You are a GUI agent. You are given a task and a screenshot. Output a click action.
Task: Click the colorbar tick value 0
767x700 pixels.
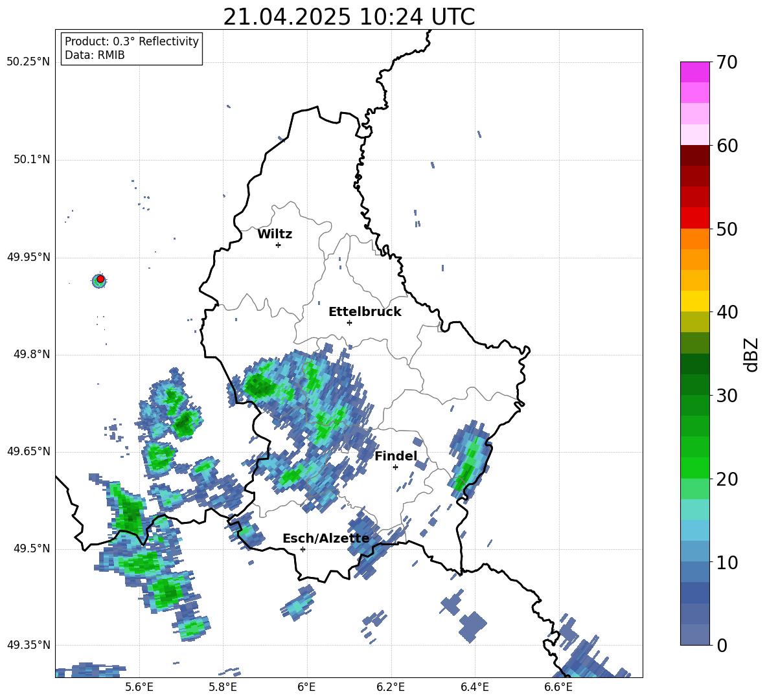(722, 645)
